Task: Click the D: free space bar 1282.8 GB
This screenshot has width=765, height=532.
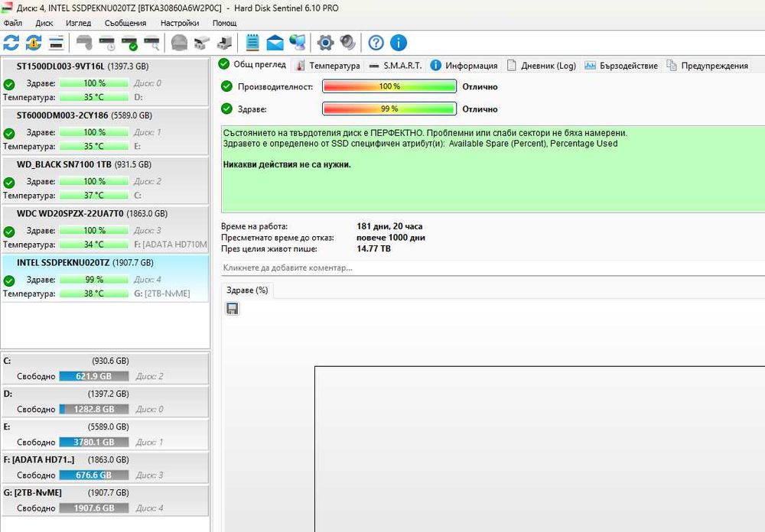Action: coord(94,409)
